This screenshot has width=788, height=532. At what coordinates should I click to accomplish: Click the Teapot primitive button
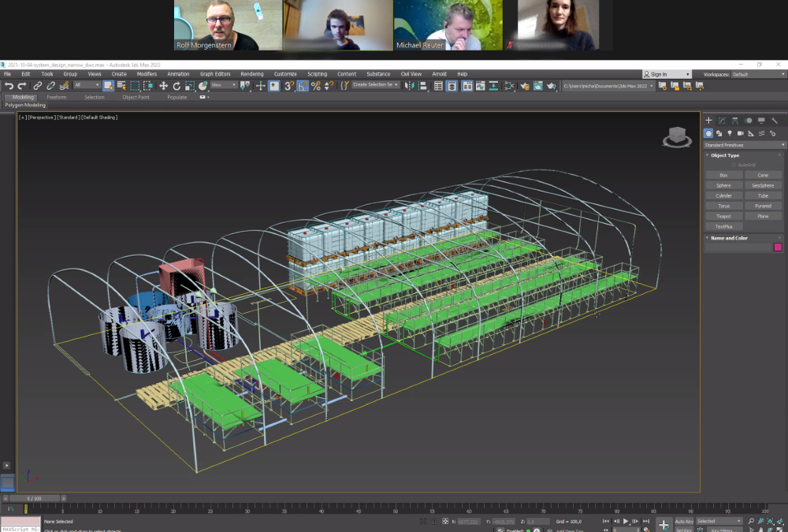pyautogui.click(x=723, y=216)
